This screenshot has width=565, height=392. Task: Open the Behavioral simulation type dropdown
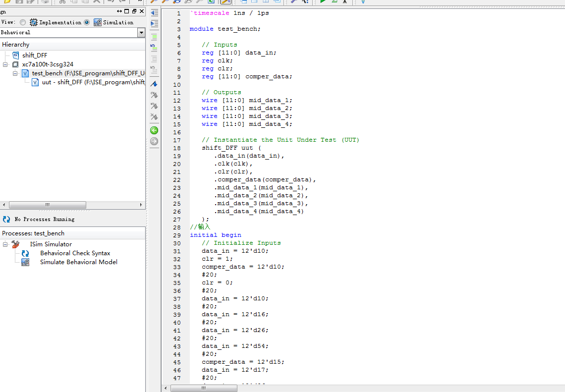[141, 33]
